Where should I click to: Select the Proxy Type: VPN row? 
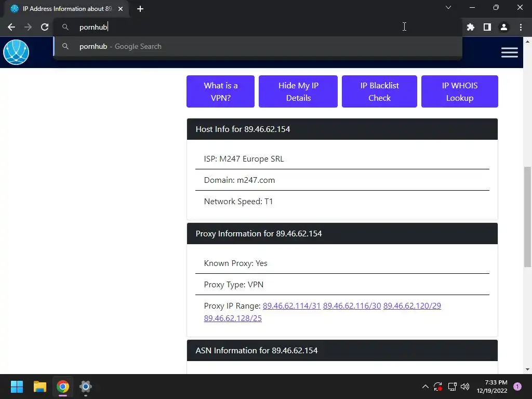pos(342,285)
